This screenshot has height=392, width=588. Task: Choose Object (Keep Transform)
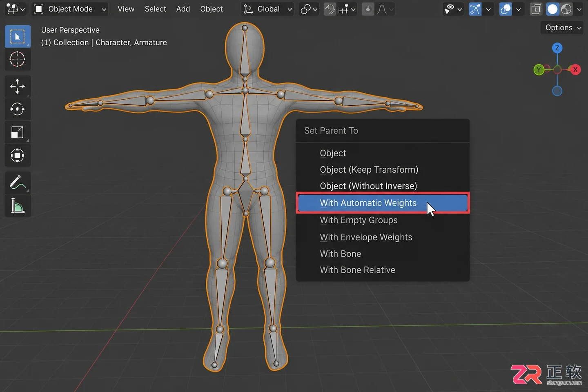(x=383, y=169)
